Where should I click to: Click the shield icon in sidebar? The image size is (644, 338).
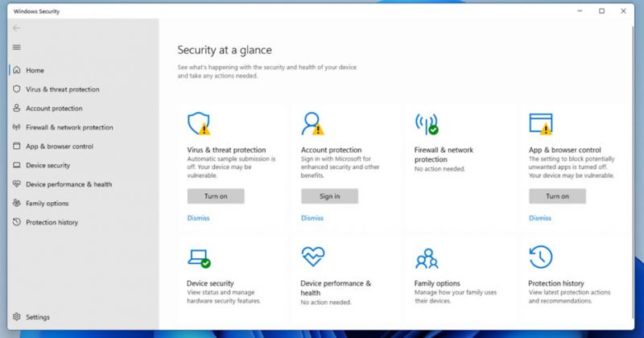[x=16, y=89]
